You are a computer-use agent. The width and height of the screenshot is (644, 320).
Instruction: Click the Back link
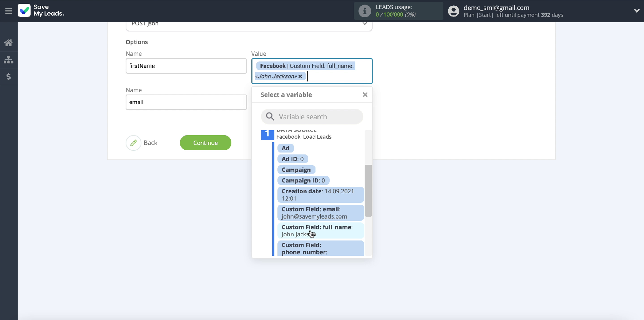tap(150, 143)
